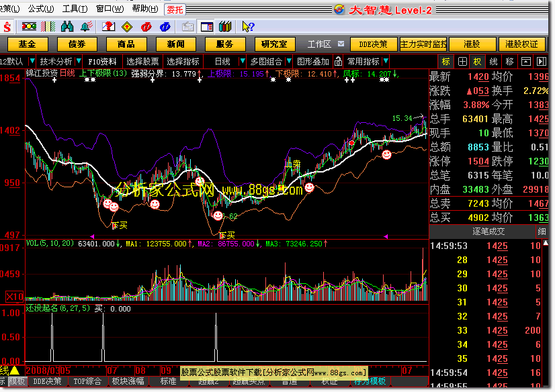Screen dimensions: 555x392
Task: Click the yellow diamond up-arrow icon
Action: pyautogui.click(x=127, y=27)
